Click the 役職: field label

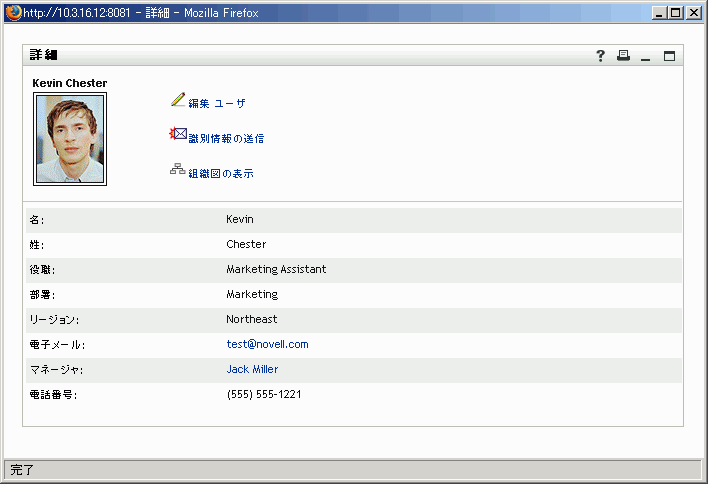(42, 270)
